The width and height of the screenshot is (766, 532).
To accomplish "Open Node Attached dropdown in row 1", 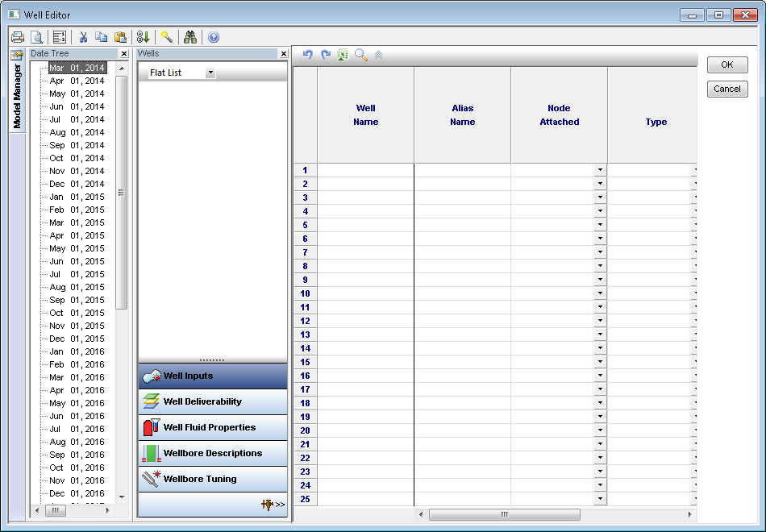I will pos(600,170).
